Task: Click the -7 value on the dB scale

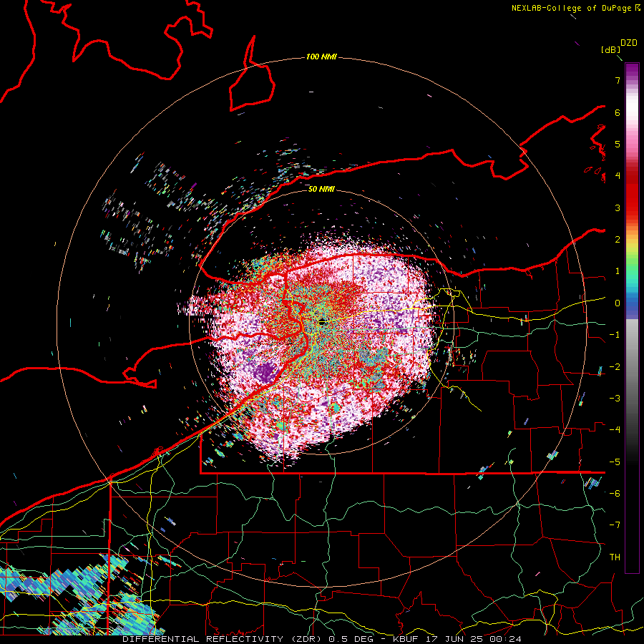Action: (x=615, y=525)
